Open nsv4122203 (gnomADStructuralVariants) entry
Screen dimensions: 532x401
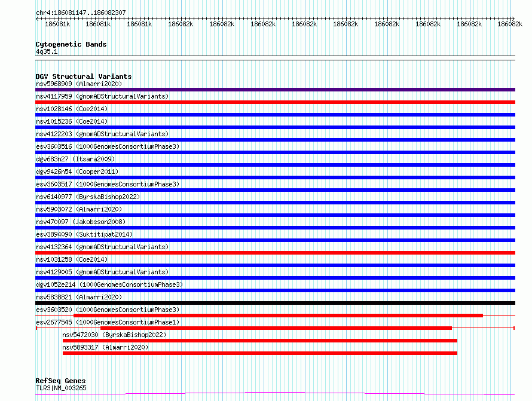(102, 134)
